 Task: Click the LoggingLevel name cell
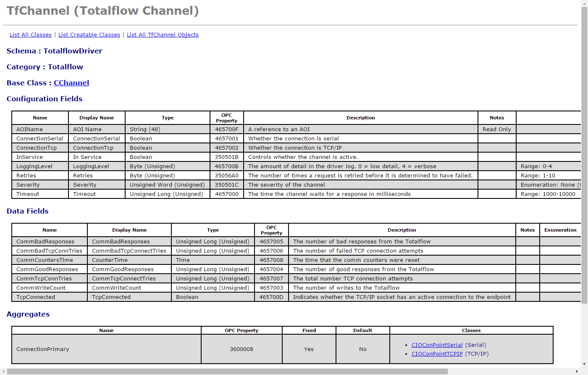(34, 166)
